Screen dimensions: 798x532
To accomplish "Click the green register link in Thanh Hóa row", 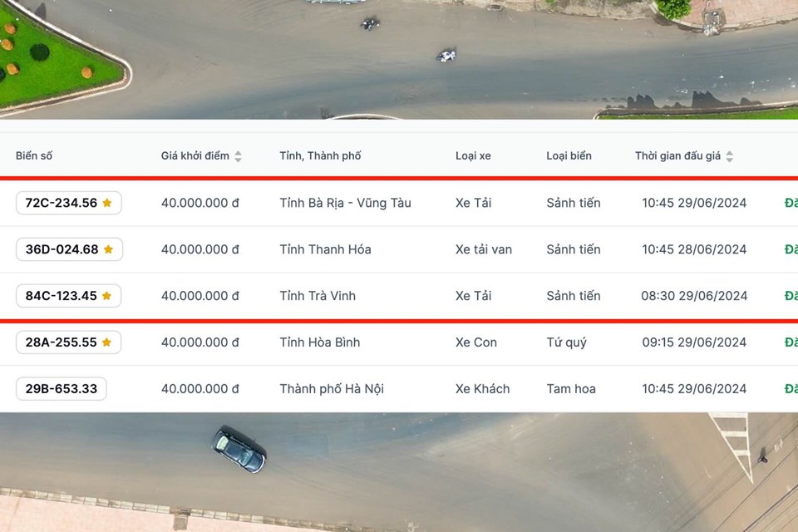I will pyautogui.click(x=791, y=249).
